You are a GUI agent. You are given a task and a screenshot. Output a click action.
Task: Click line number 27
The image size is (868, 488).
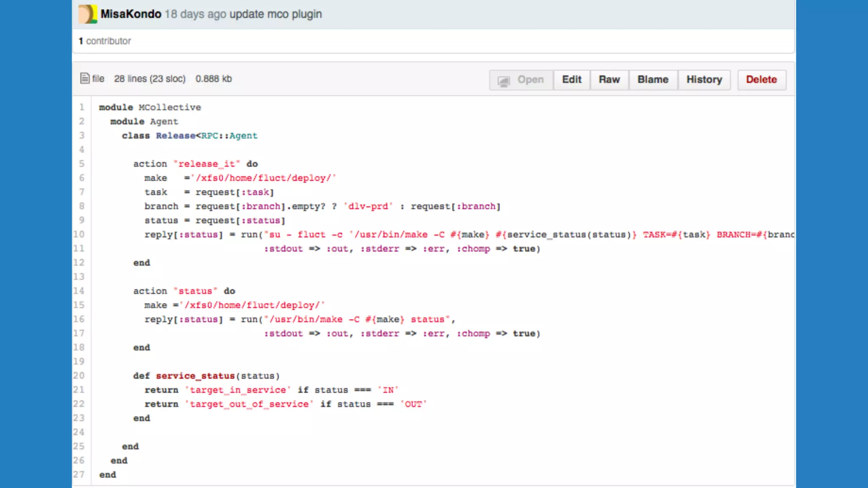79,474
